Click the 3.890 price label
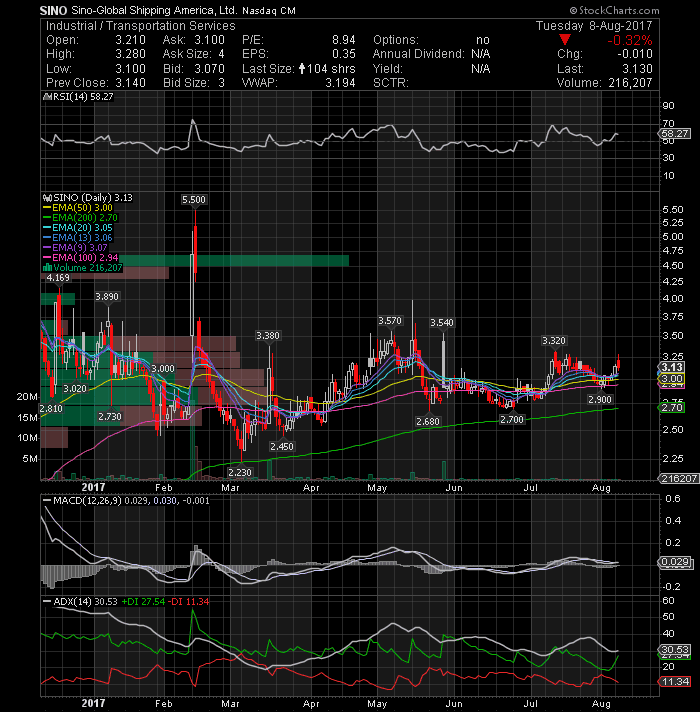700x712 pixels. [x=107, y=297]
